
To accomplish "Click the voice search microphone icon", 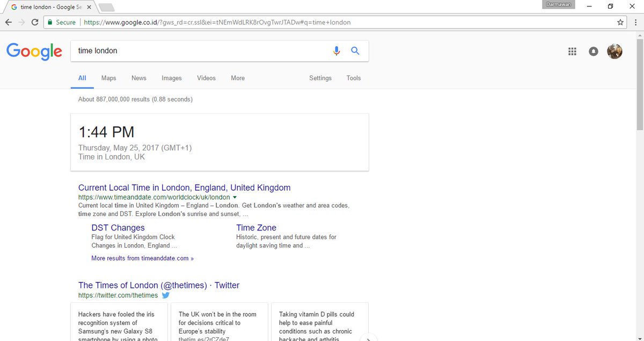I will point(336,51).
